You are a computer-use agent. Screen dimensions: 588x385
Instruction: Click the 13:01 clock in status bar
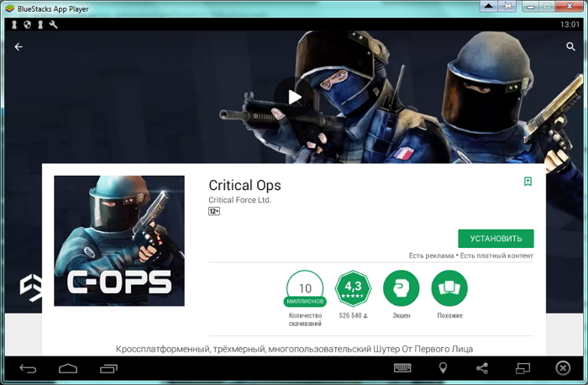coord(570,24)
